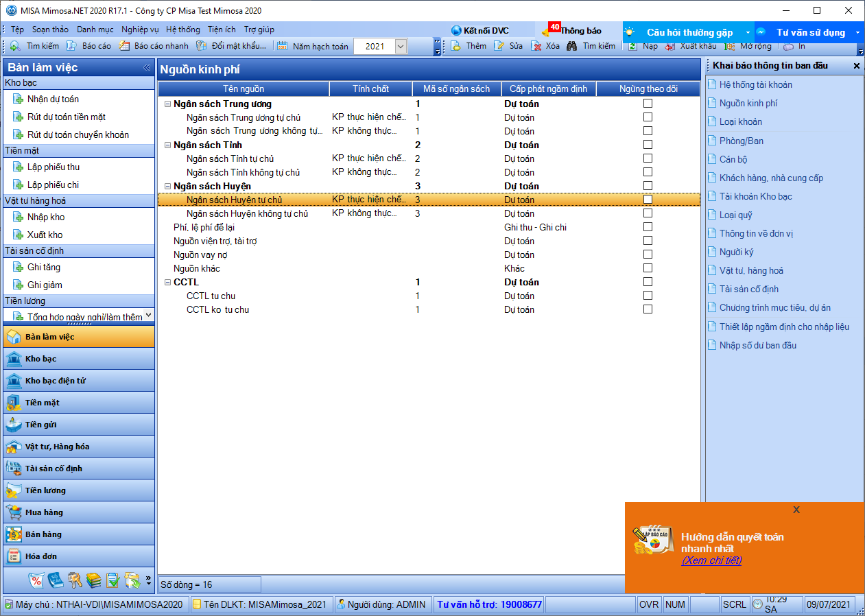Open Hệ thống tài khoản link
The image size is (865, 616).
click(x=756, y=84)
